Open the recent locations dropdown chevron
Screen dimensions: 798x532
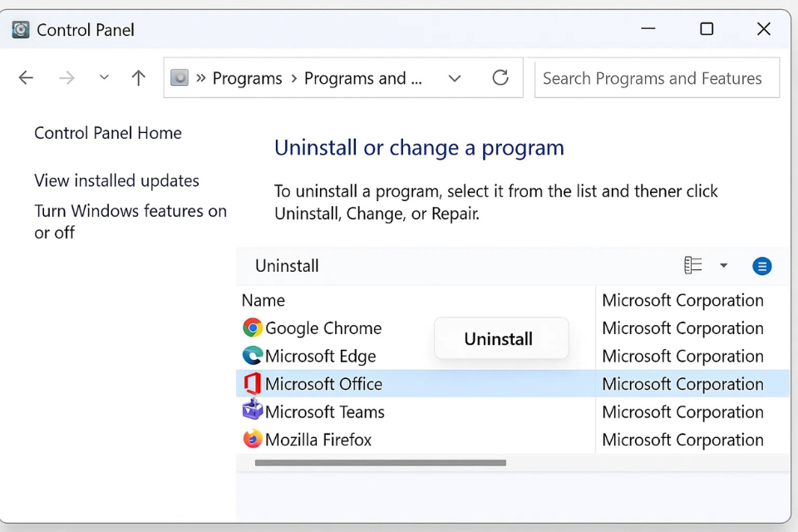pyautogui.click(x=104, y=78)
